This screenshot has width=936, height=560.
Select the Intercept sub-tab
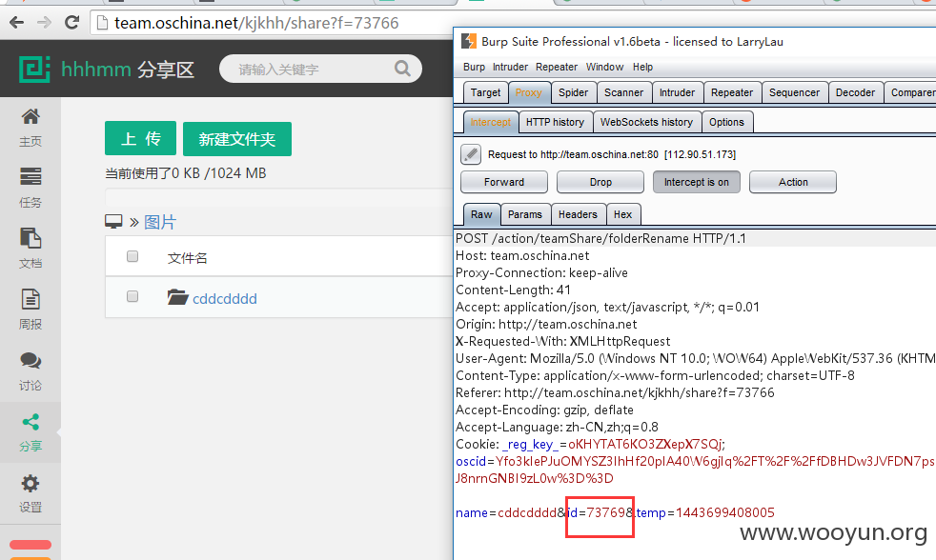(x=490, y=122)
